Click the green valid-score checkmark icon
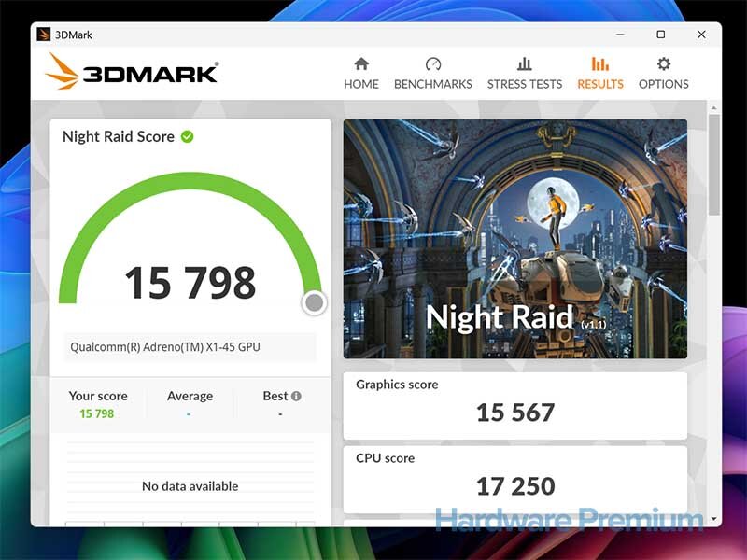Screen dimensions: 747x560 pos(188,136)
